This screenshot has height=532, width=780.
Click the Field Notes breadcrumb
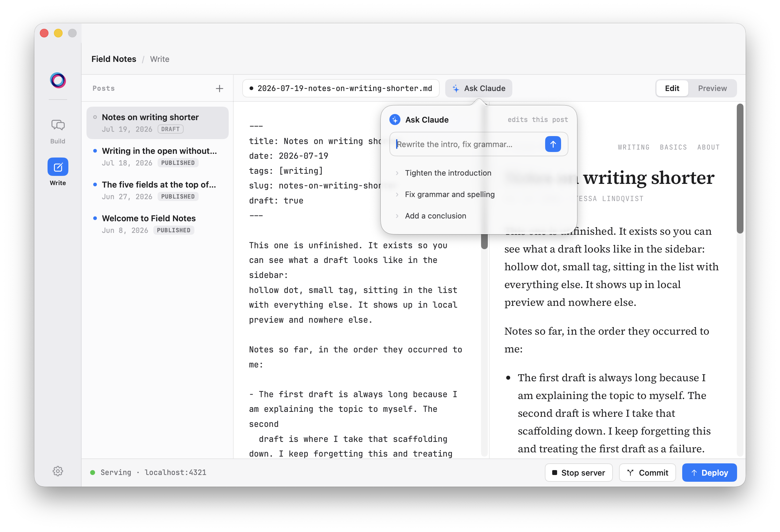click(114, 59)
